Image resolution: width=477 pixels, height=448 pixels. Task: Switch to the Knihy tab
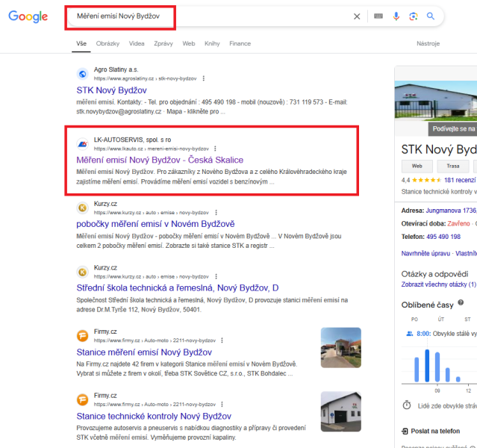point(212,43)
